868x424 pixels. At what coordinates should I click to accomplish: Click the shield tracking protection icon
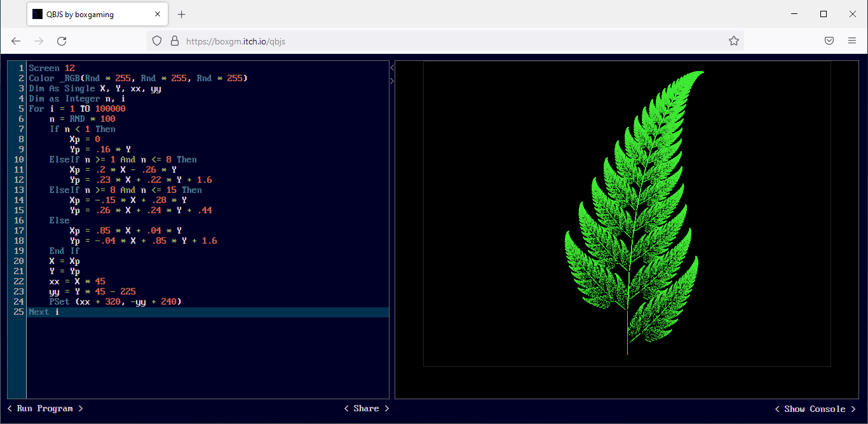[157, 41]
